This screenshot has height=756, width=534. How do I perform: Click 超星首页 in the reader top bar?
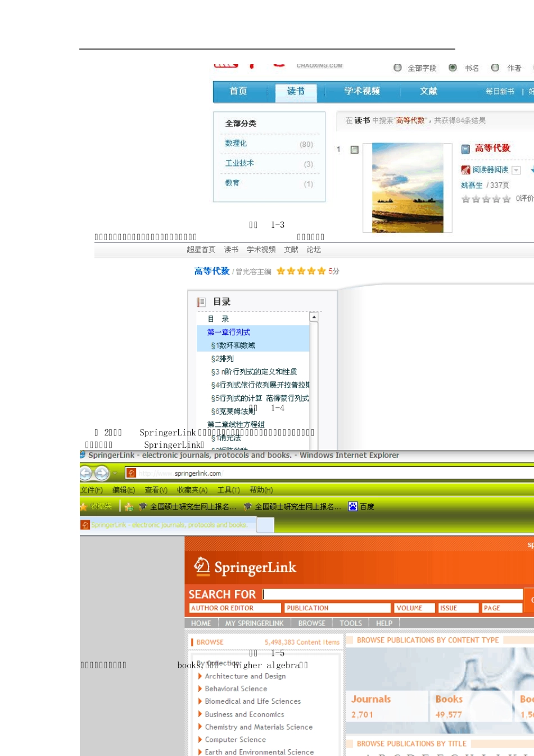click(201, 250)
